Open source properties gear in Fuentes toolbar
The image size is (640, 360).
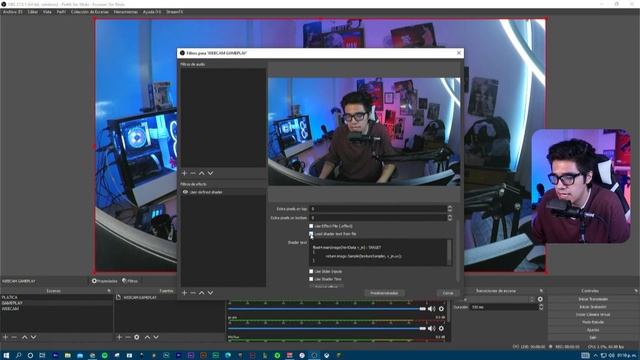click(x=137, y=337)
